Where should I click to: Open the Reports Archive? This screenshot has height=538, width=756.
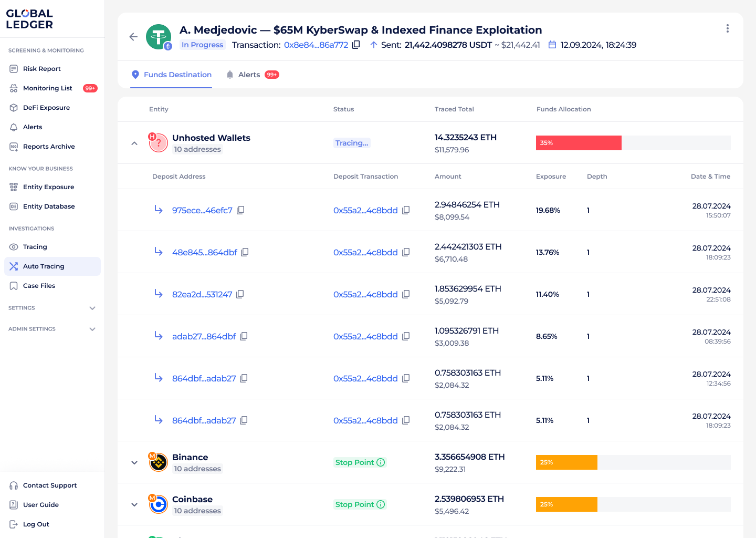[49, 146]
